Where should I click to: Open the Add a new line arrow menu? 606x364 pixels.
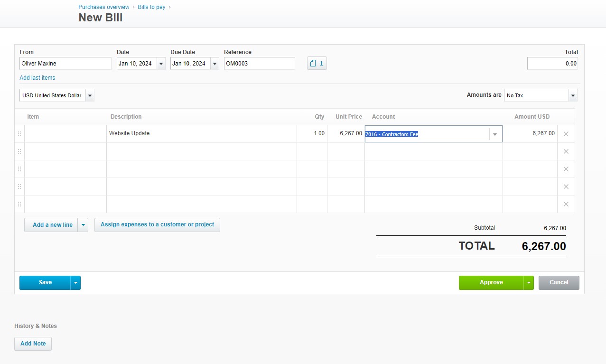point(83,225)
